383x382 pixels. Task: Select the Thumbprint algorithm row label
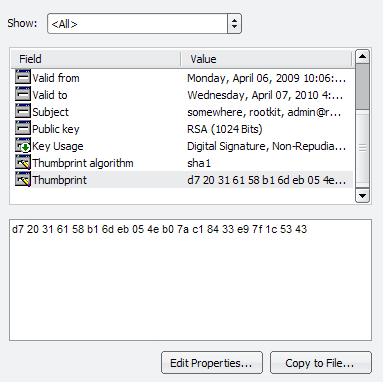point(83,163)
